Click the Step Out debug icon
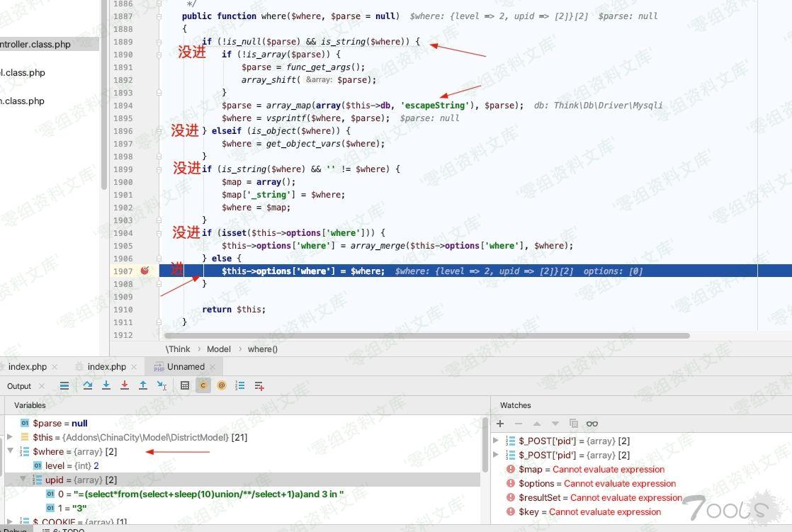This screenshot has height=532, width=792. [x=142, y=385]
